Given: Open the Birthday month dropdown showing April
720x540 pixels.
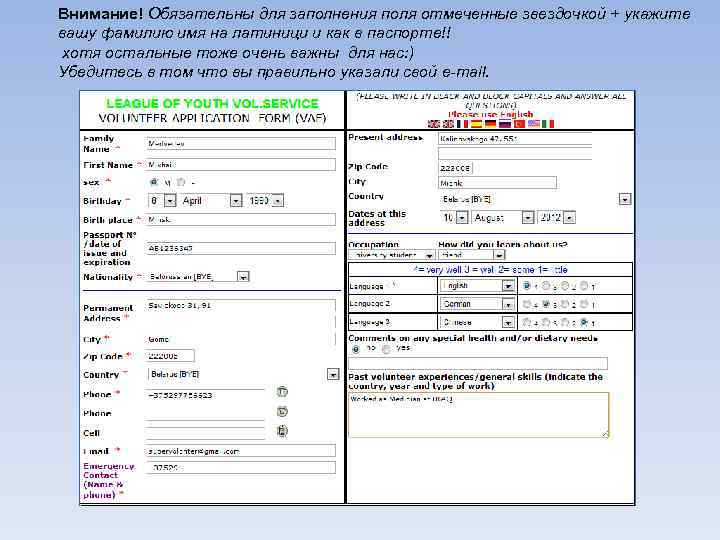Looking at the screenshot, I should point(236,201).
